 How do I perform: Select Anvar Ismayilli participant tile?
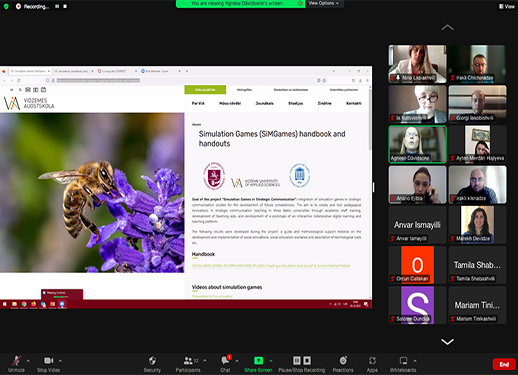[x=417, y=225]
